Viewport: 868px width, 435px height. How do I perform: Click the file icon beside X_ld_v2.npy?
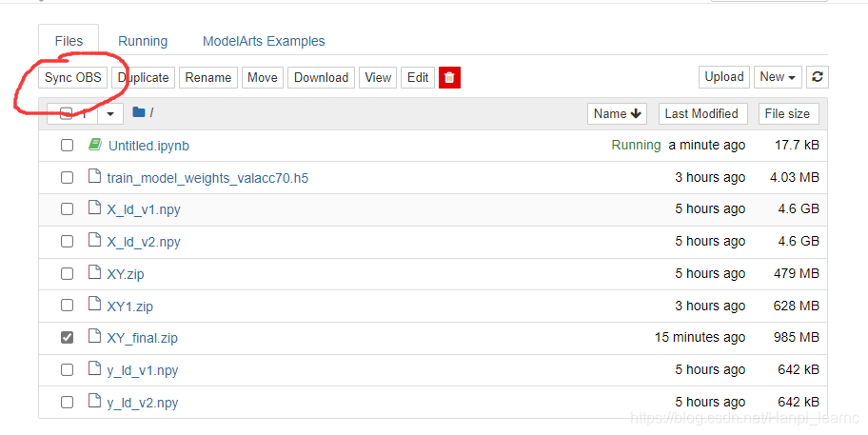tap(94, 240)
